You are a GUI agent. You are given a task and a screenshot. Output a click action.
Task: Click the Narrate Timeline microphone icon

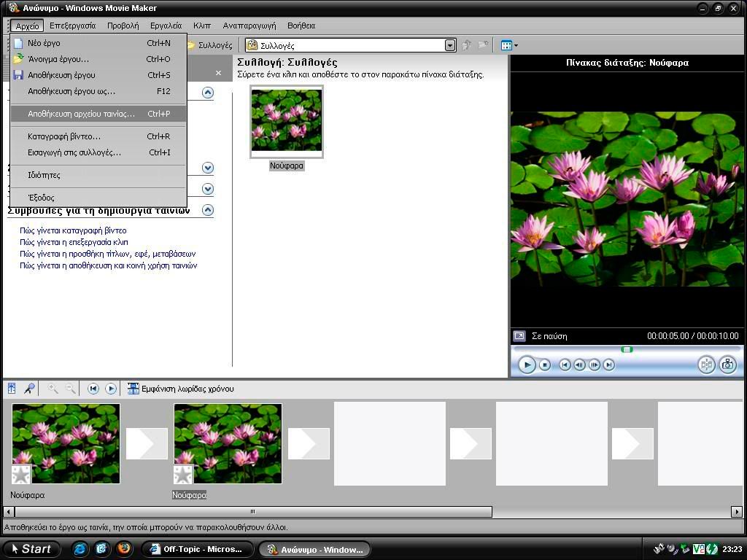click(29, 389)
